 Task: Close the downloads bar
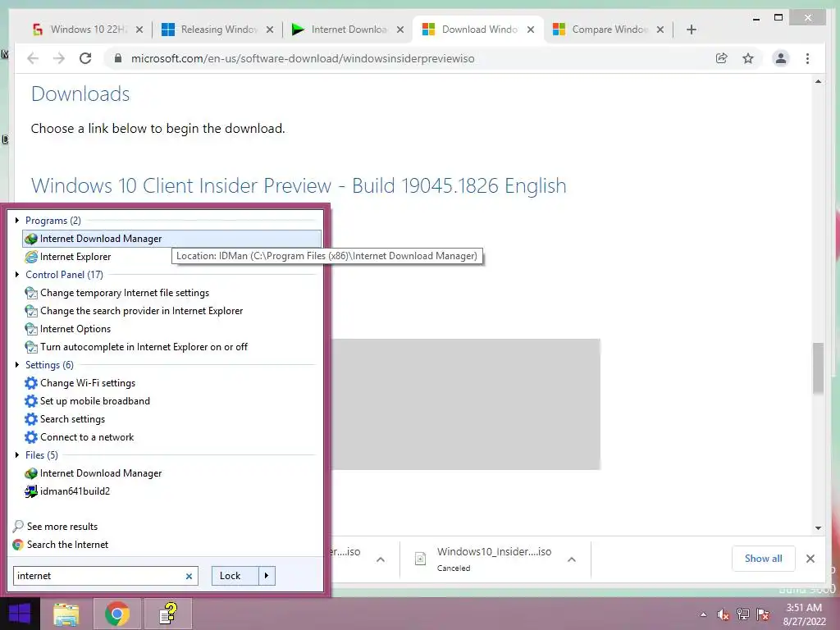click(810, 559)
